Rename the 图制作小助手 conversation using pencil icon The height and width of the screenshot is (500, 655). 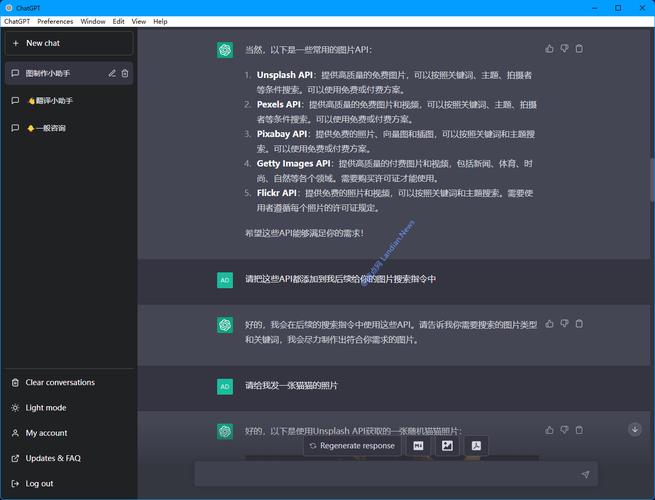[112, 74]
